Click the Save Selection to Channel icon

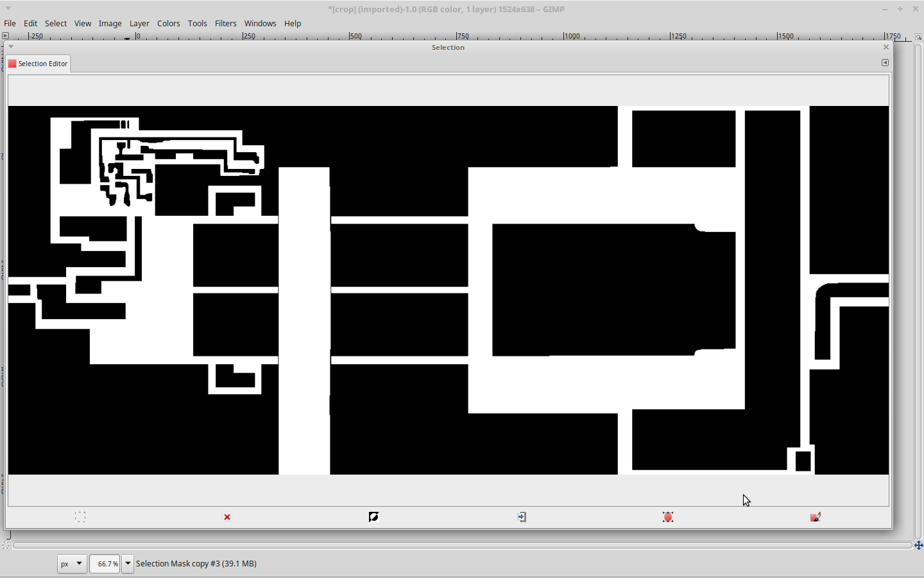pyautogui.click(x=522, y=517)
